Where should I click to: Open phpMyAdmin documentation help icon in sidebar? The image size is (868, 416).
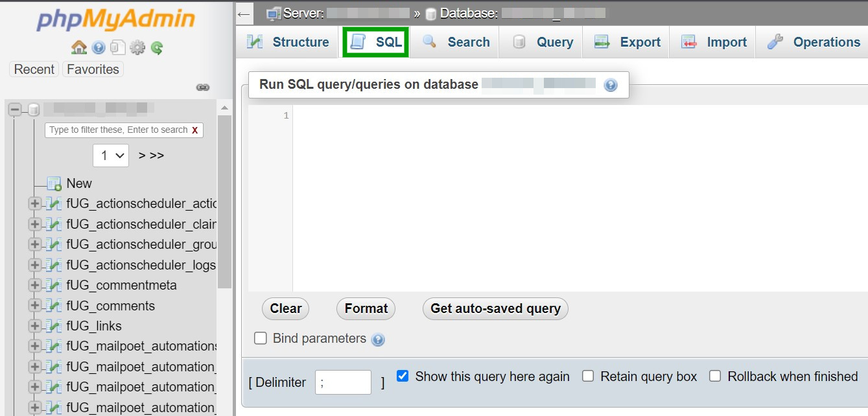(x=99, y=47)
